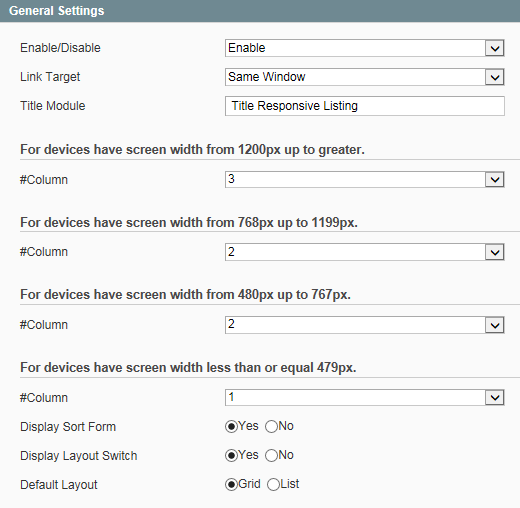Choose Grid as Default Layout
Image resolution: width=520 pixels, height=508 pixels.
coord(231,484)
